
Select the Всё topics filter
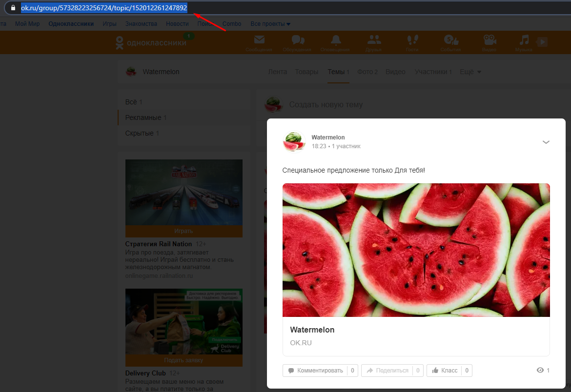184,102
